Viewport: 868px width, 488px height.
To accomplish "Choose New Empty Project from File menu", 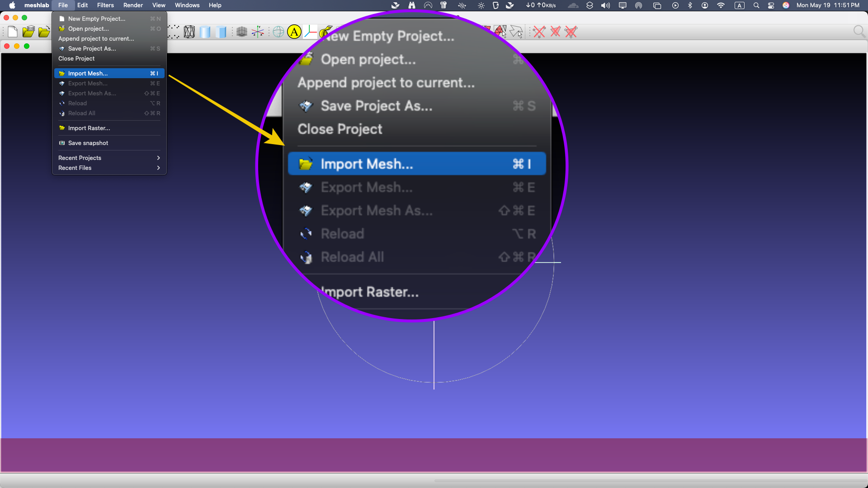I will tap(109, 19).
